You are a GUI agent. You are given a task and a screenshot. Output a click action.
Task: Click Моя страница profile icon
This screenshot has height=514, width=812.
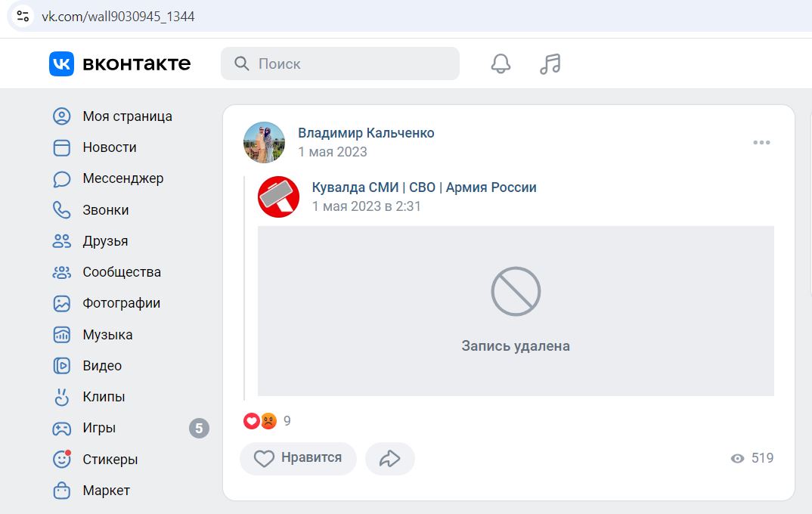[62, 116]
